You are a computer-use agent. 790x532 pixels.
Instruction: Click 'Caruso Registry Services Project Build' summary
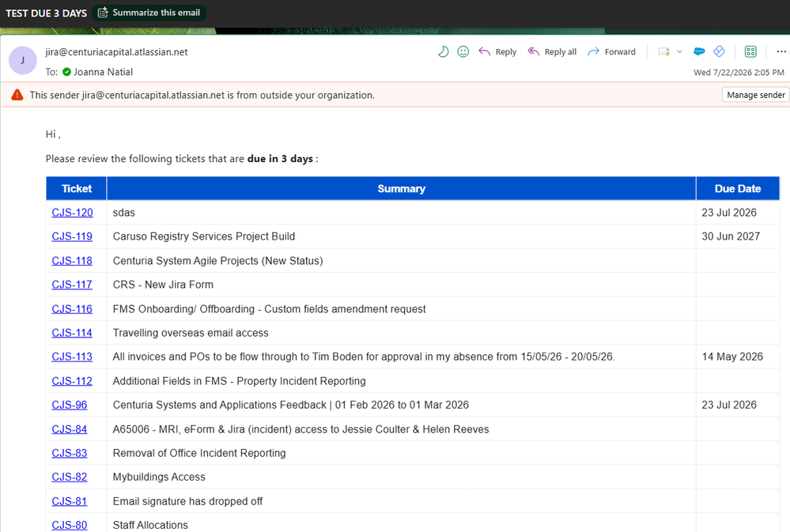point(204,236)
